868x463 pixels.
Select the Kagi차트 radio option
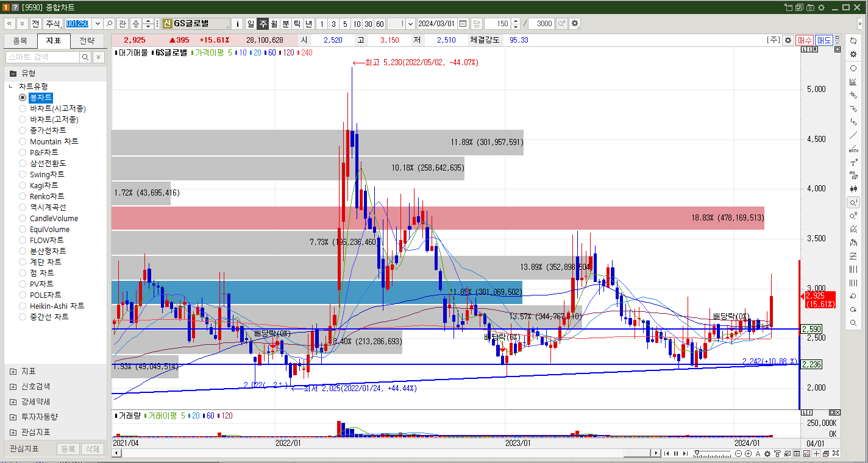(23, 185)
